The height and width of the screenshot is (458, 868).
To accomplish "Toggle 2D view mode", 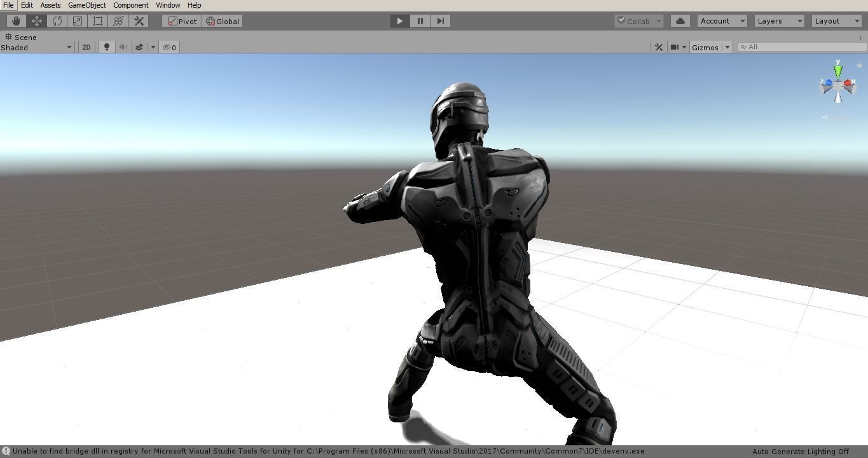I will click(86, 47).
